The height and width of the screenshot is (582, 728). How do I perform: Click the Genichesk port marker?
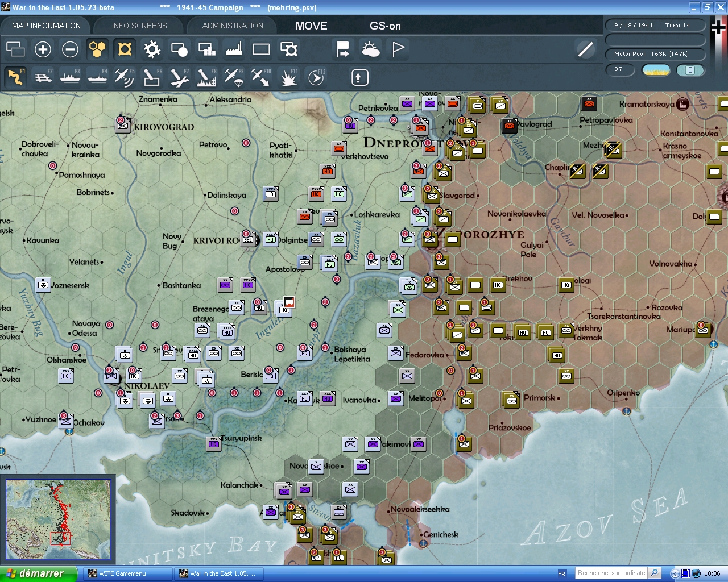click(x=423, y=543)
